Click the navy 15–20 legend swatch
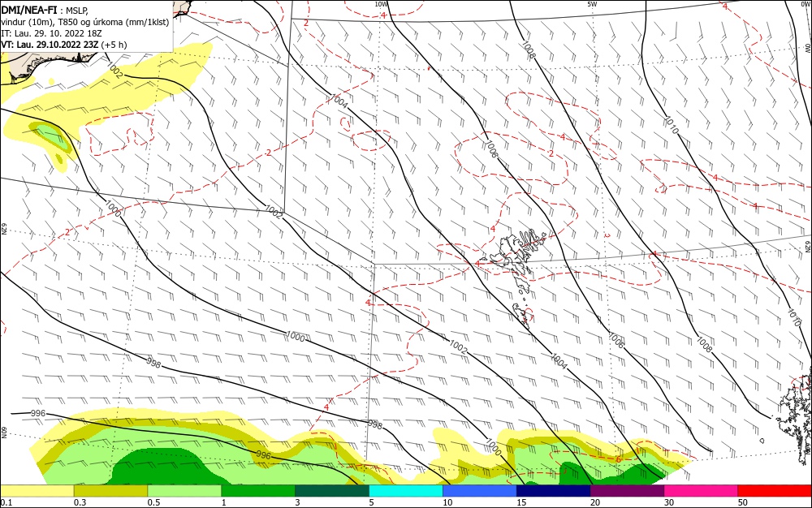Screen dimensions: 812x508 [554, 491]
